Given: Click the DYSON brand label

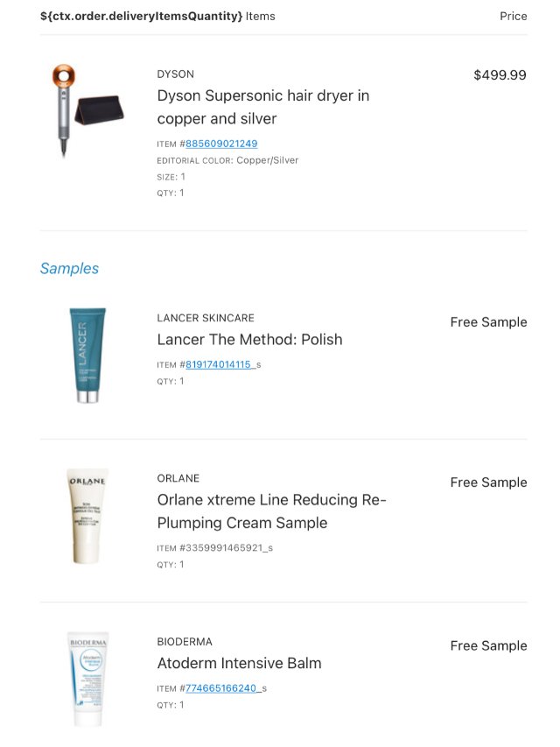Looking at the screenshot, I should point(175,74).
